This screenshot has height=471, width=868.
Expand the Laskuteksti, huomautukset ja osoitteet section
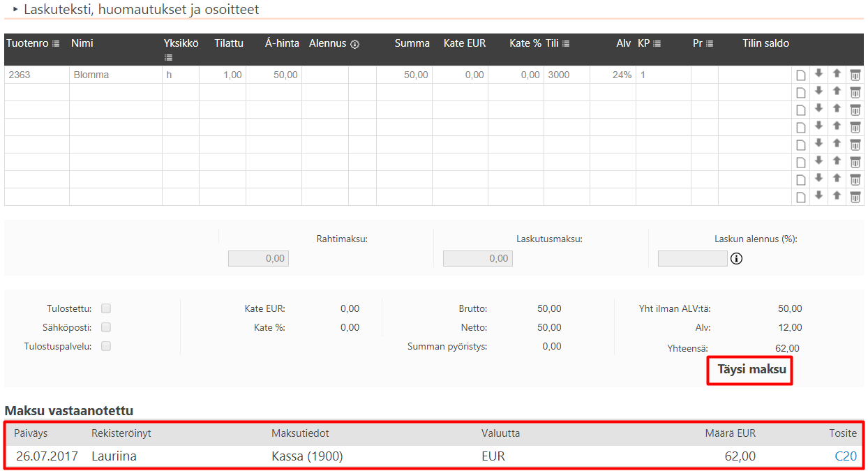[x=15, y=9]
